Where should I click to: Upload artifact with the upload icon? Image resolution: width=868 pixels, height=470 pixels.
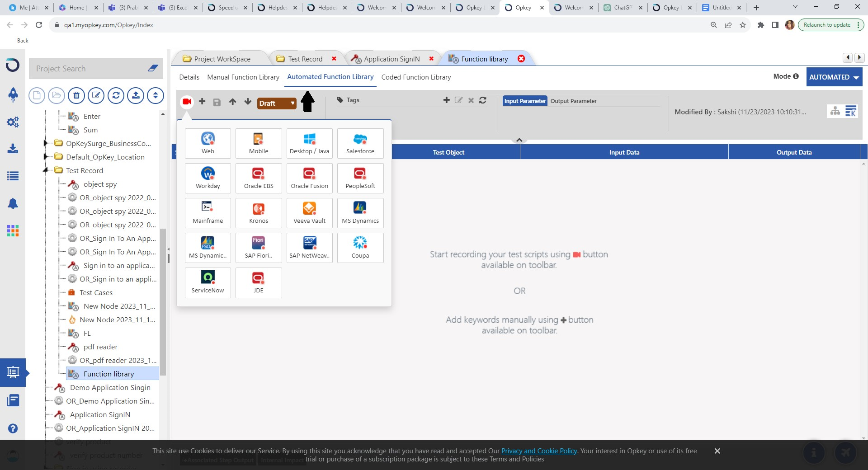click(x=136, y=95)
